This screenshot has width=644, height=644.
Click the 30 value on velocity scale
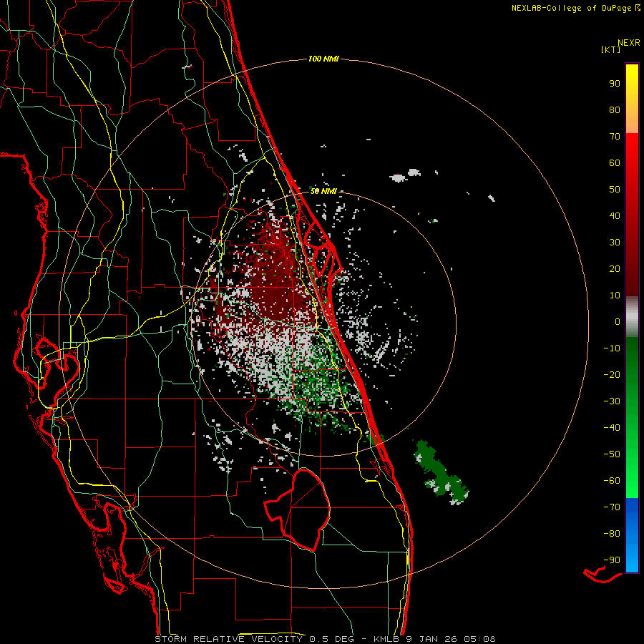(615, 243)
